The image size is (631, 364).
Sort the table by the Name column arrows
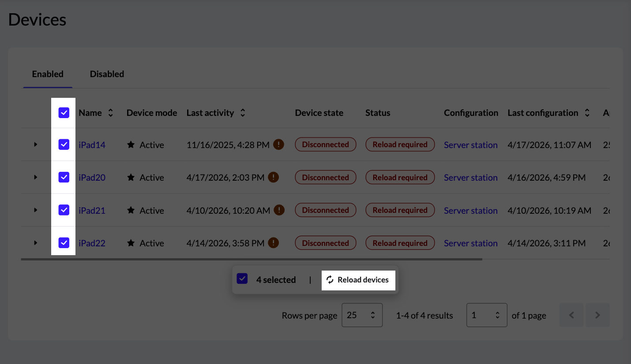click(110, 113)
